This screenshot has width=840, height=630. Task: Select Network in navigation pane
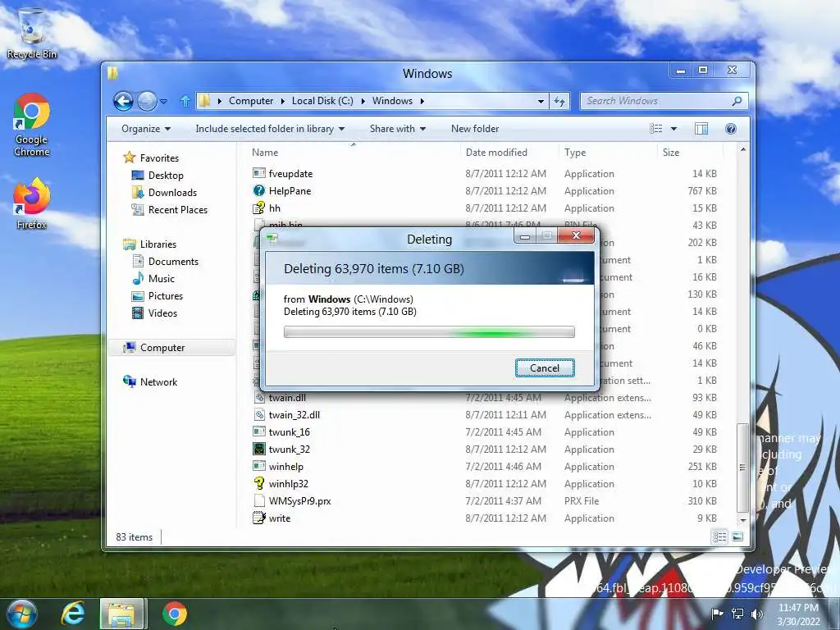point(151,382)
